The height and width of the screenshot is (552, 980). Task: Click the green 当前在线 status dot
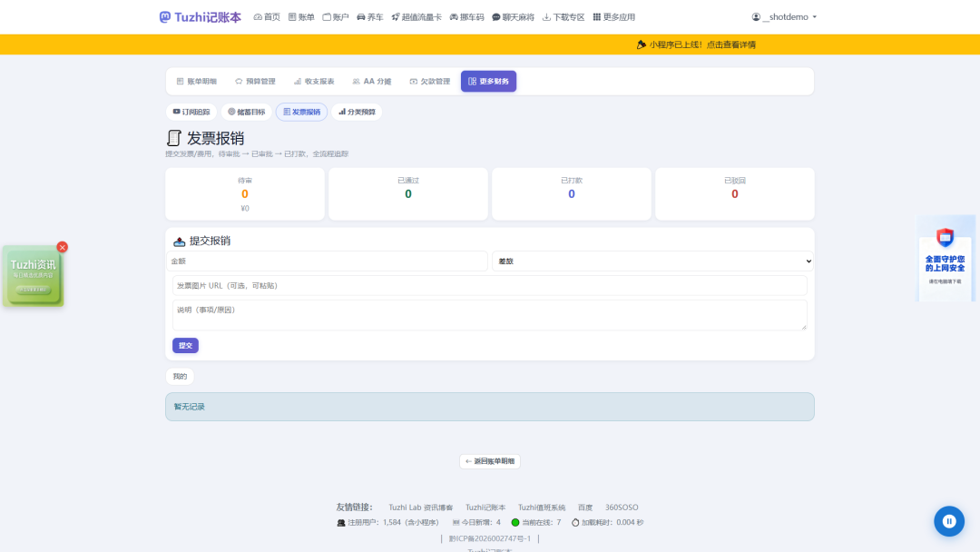pos(515,523)
